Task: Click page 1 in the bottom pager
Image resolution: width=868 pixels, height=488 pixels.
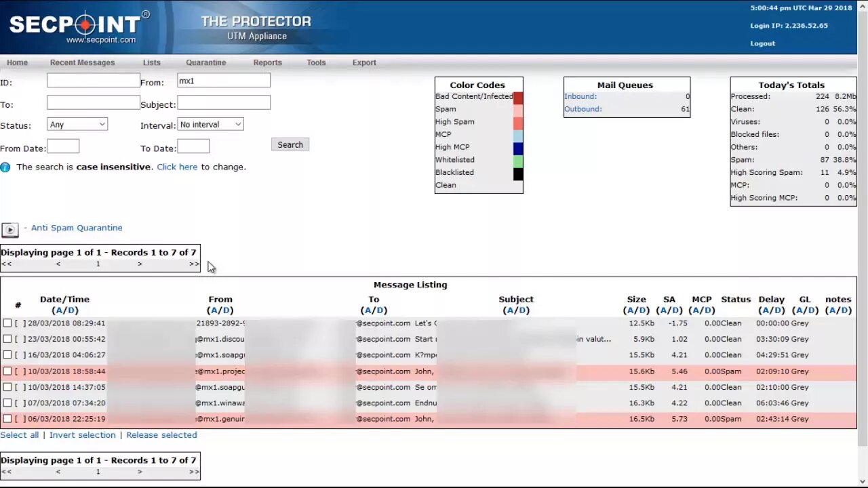Action: click(98, 472)
